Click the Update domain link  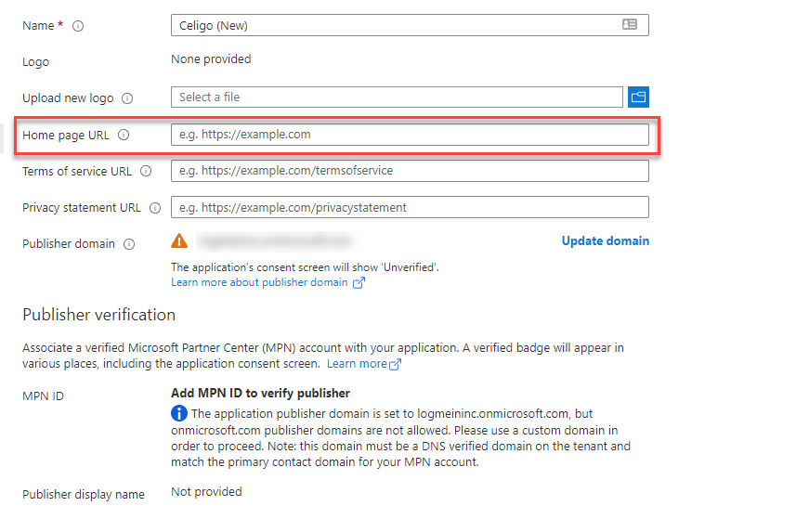[605, 240]
